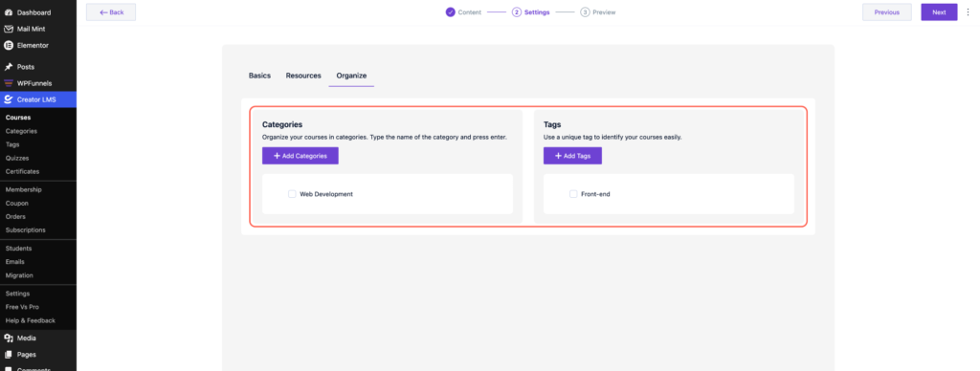Screen dimensions: 980x371
Task: Open the Tags submenu link
Action: tap(12, 144)
